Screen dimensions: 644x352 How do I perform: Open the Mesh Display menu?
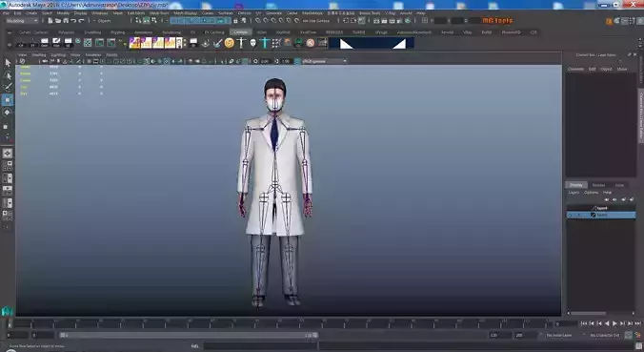[x=185, y=13]
